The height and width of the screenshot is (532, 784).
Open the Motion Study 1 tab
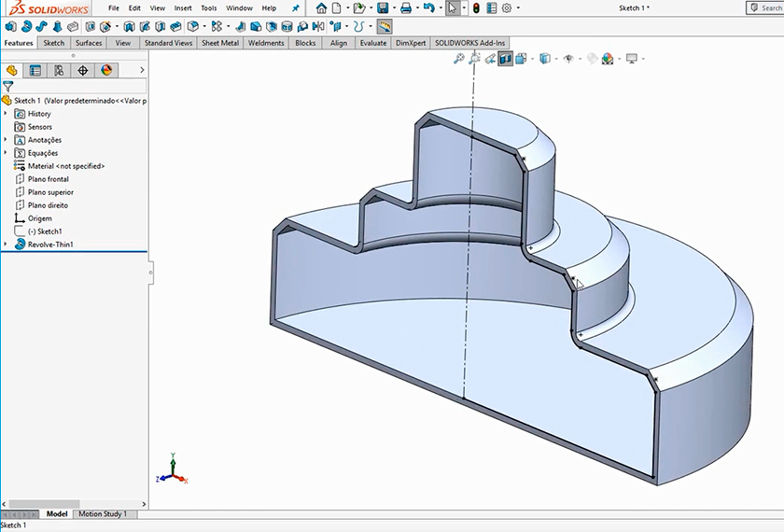coord(103,514)
